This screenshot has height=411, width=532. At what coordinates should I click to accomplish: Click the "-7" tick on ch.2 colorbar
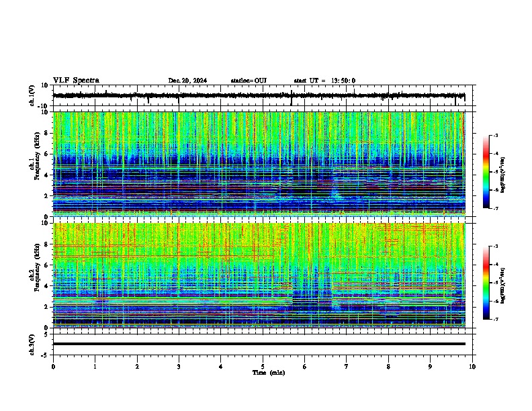click(x=495, y=319)
